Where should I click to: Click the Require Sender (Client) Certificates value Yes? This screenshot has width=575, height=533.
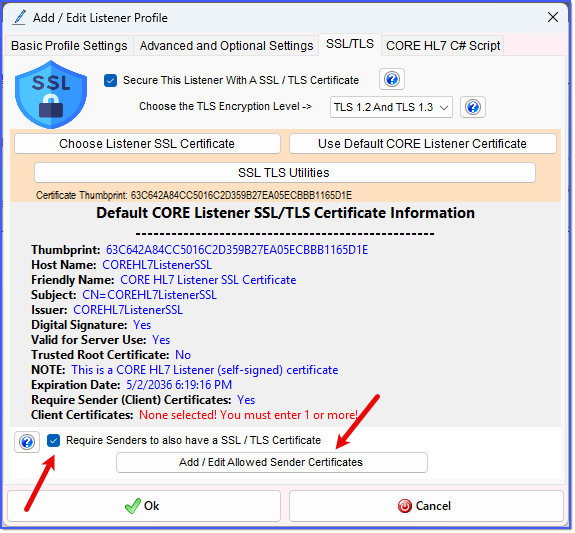click(246, 400)
